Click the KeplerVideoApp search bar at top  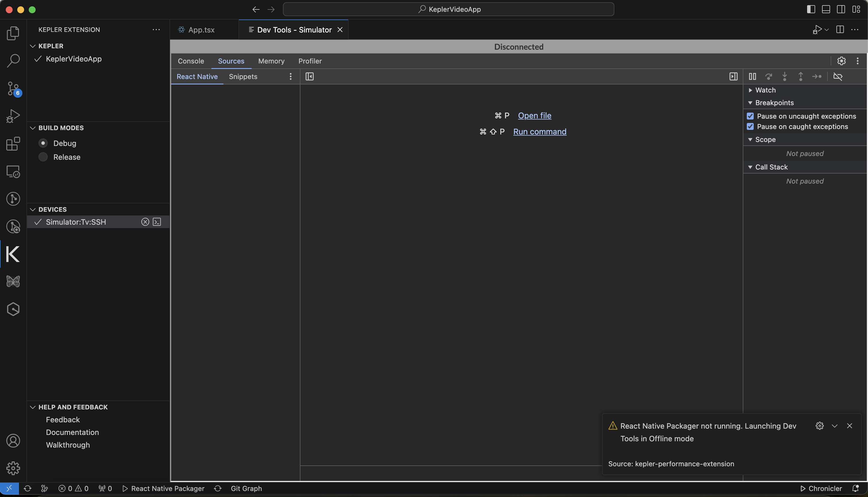(x=448, y=9)
